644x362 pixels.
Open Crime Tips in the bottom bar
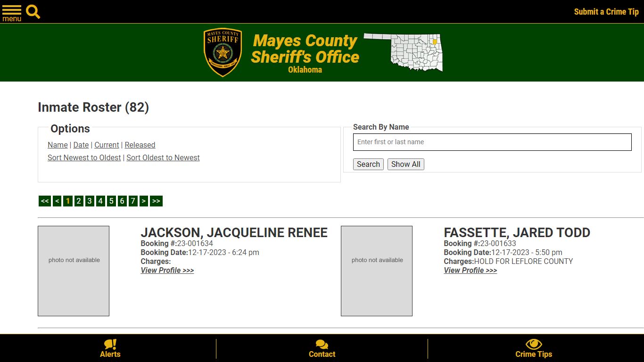tap(534, 349)
